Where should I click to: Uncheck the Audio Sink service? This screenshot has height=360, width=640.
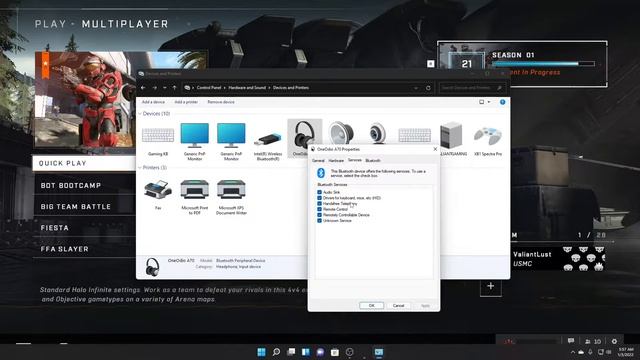(320, 192)
